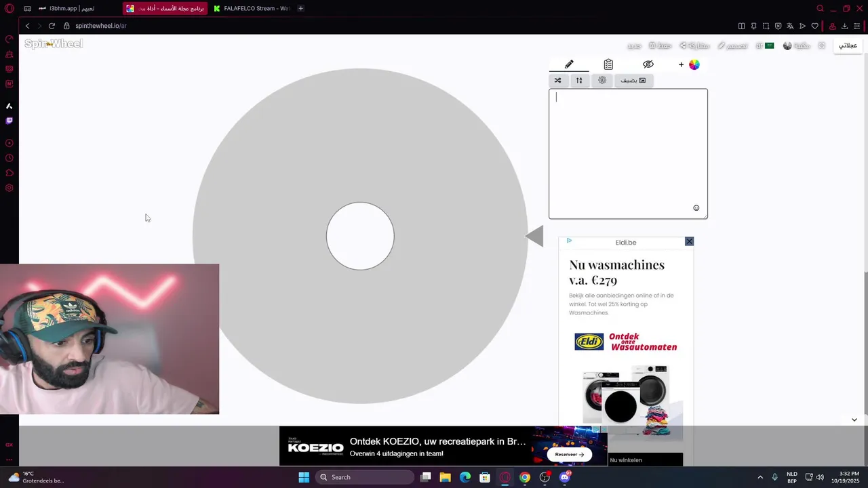Click the SpinTheWheel logo
The height and width of the screenshot is (488, 868).
coord(54,44)
